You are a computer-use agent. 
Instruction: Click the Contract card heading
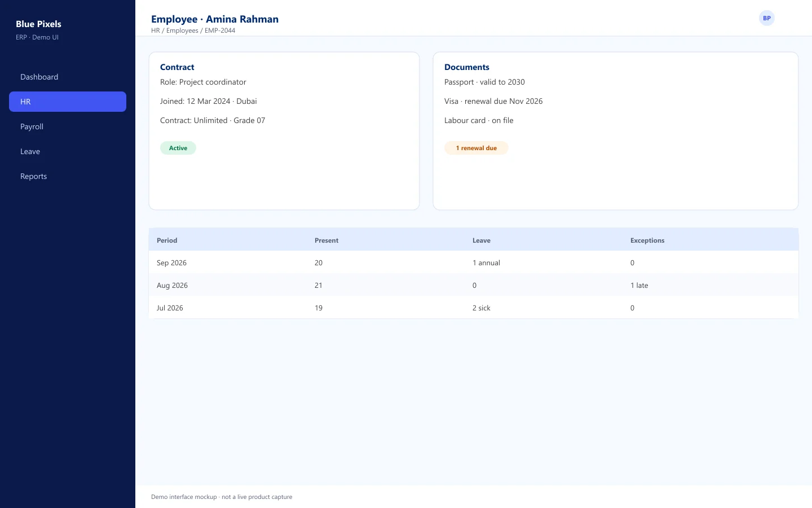177,67
